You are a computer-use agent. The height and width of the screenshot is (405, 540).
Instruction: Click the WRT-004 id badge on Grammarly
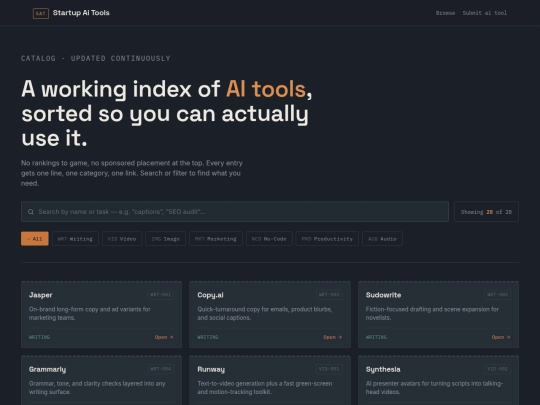coord(160,369)
